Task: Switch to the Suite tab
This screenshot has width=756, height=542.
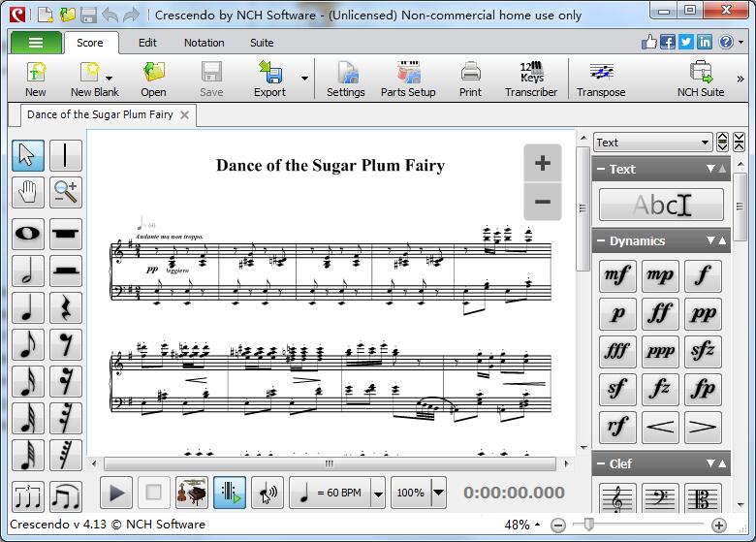Action: (x=262, y=43)
